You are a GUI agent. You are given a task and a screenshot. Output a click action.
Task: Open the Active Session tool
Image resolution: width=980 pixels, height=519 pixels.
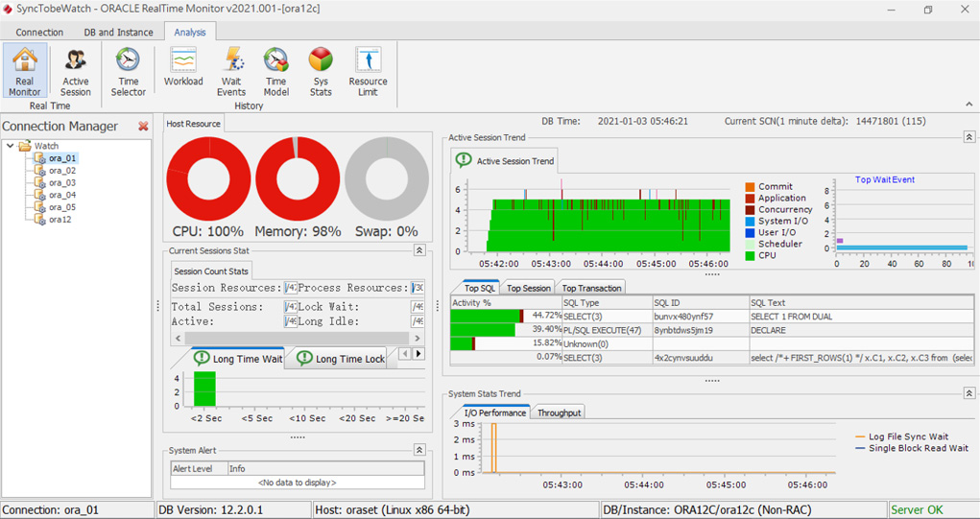76,71
